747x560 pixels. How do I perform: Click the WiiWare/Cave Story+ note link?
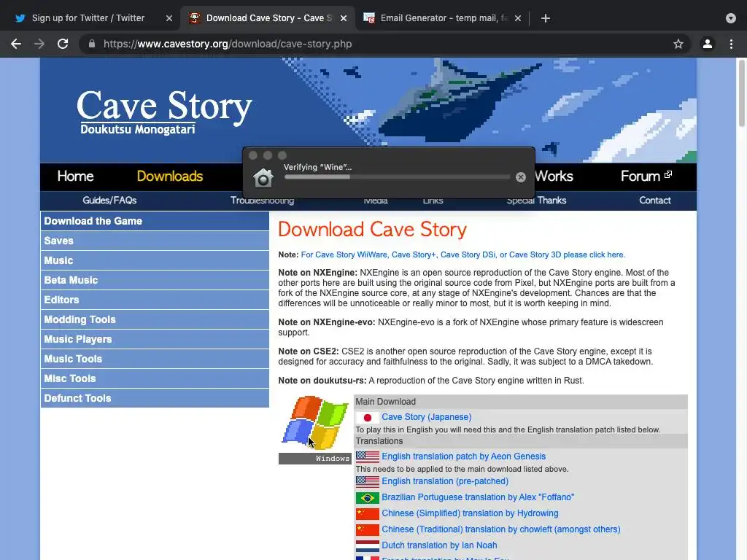pyautogui.click(x=463, y=254)
